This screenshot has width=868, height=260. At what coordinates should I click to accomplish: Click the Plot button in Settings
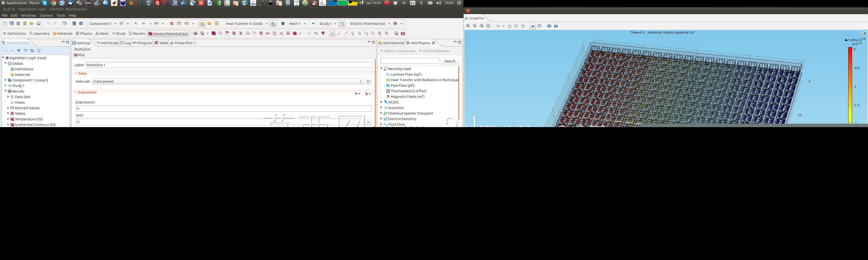point(79,55)
